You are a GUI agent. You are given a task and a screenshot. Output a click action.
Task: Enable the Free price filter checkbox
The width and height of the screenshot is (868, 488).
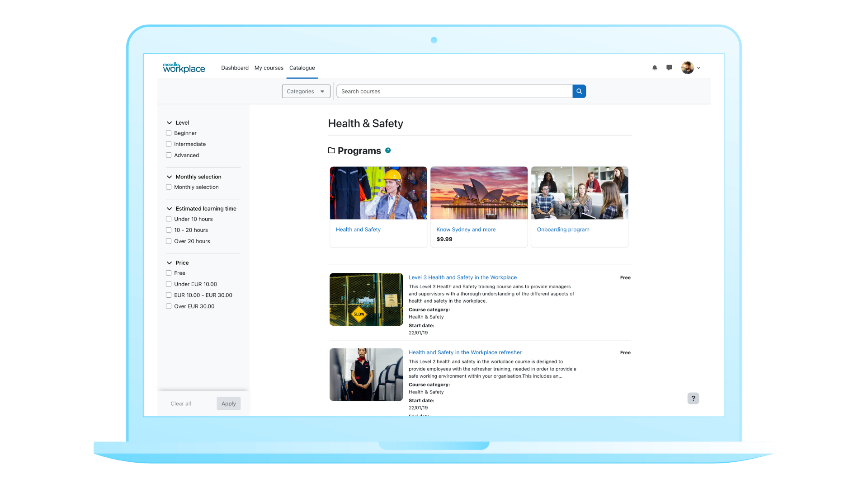coord(169,273)
